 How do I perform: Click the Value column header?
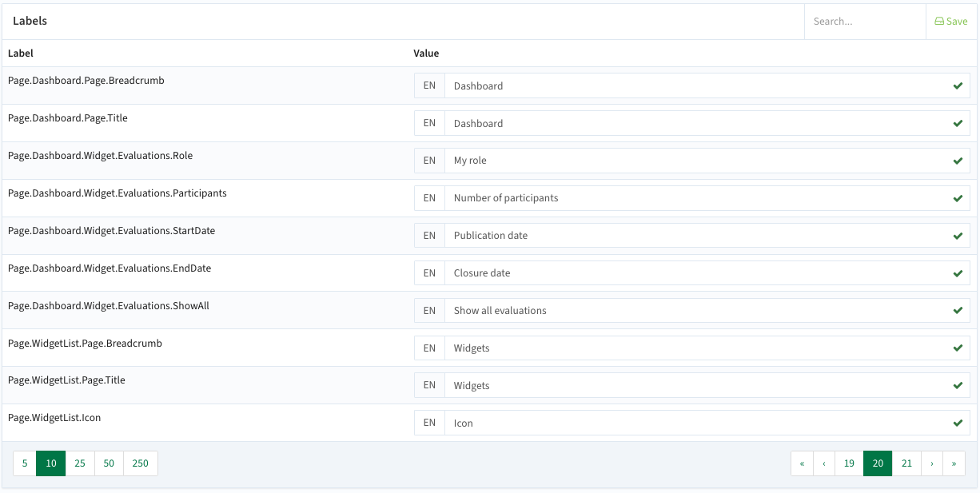pyautogui.click(x=426, y=54)
